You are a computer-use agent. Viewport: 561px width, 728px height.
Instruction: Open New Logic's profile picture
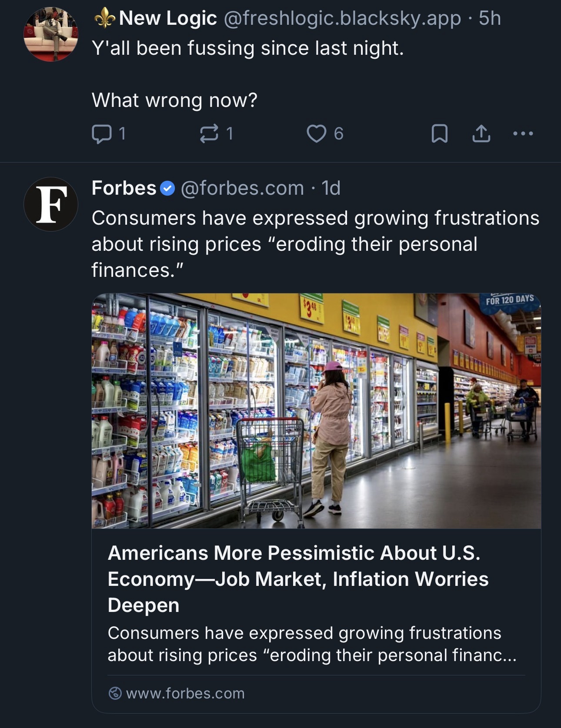click(51, 34)
